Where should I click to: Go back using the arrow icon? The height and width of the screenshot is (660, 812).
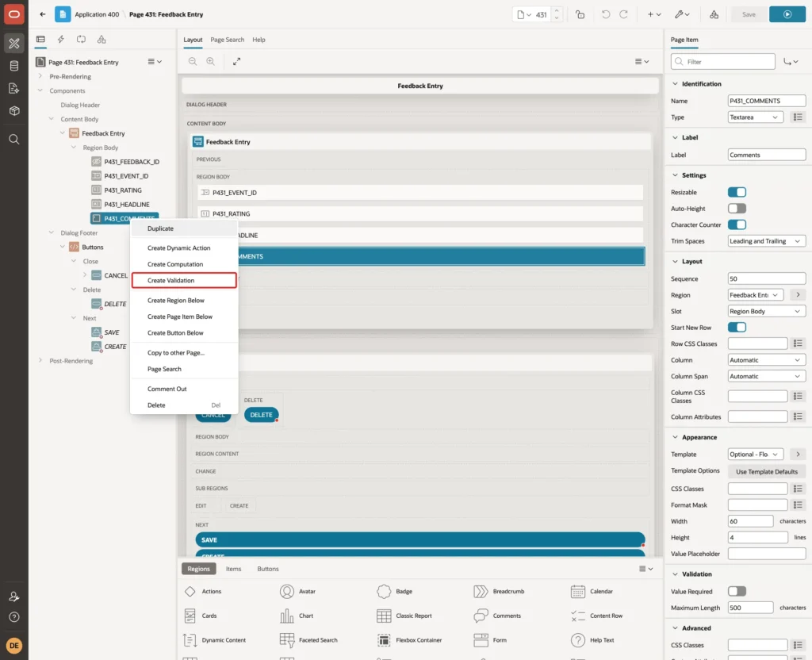[43, 14]
